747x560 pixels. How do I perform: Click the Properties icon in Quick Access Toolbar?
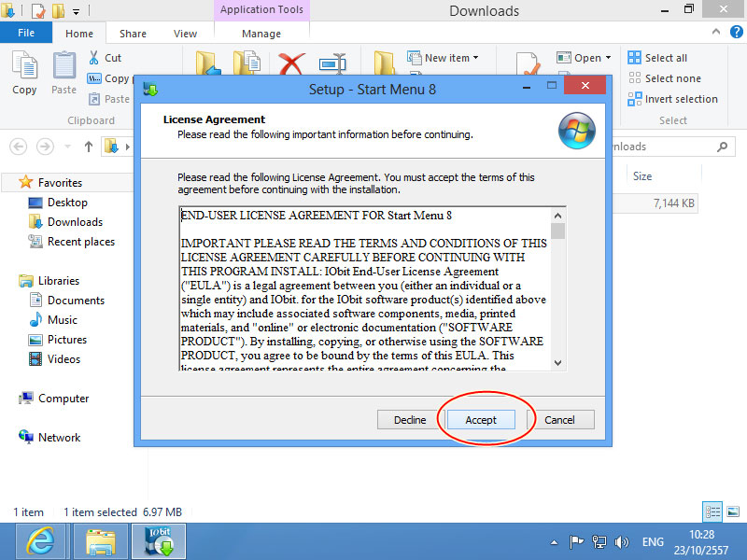38,10
